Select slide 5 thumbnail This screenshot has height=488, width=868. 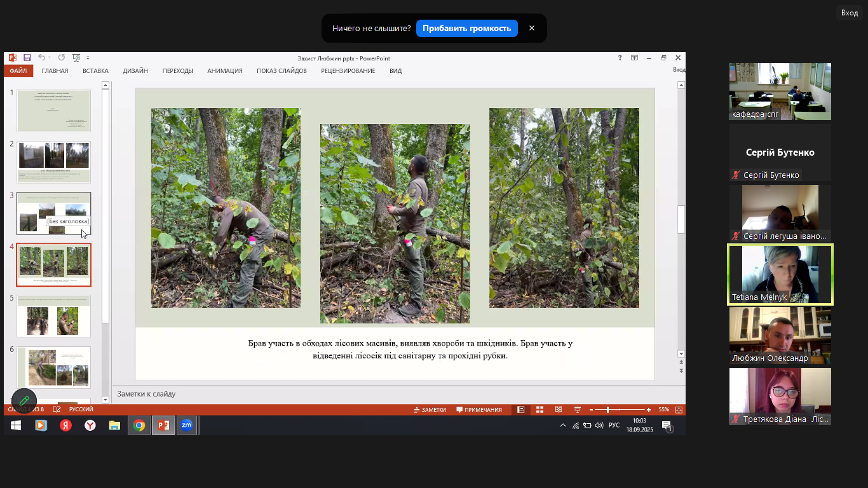coord(53,316)
